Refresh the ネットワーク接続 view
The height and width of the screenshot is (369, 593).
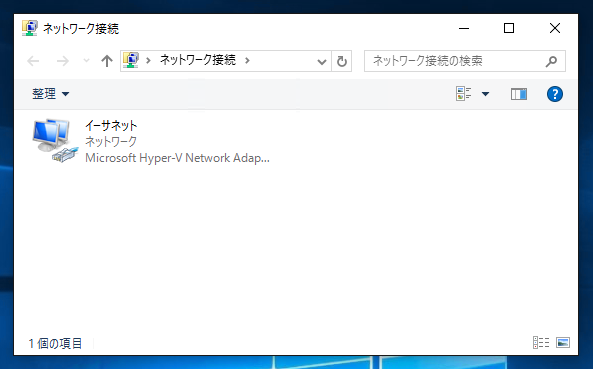click(342, 61)
